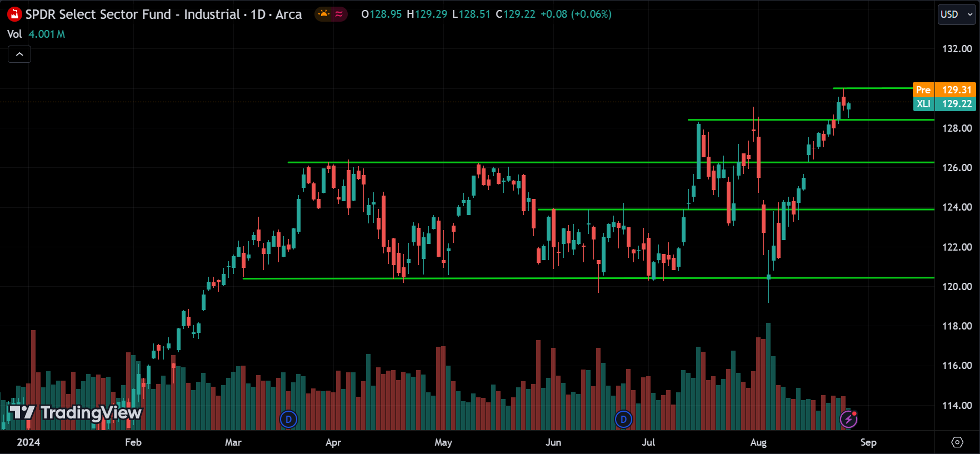
Task: Click the 126.00 price axis value
Action: [x=957, y=168]
